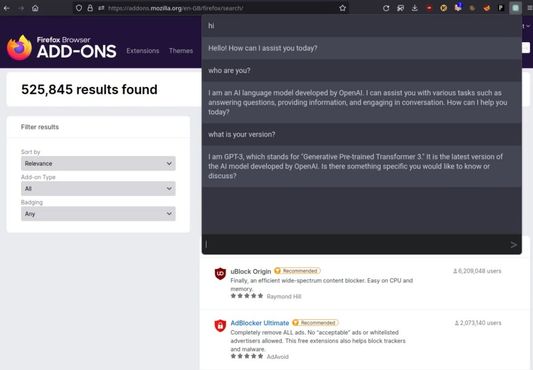Send the chat message with arrow
533x370 pixels.
pos(514,245)
